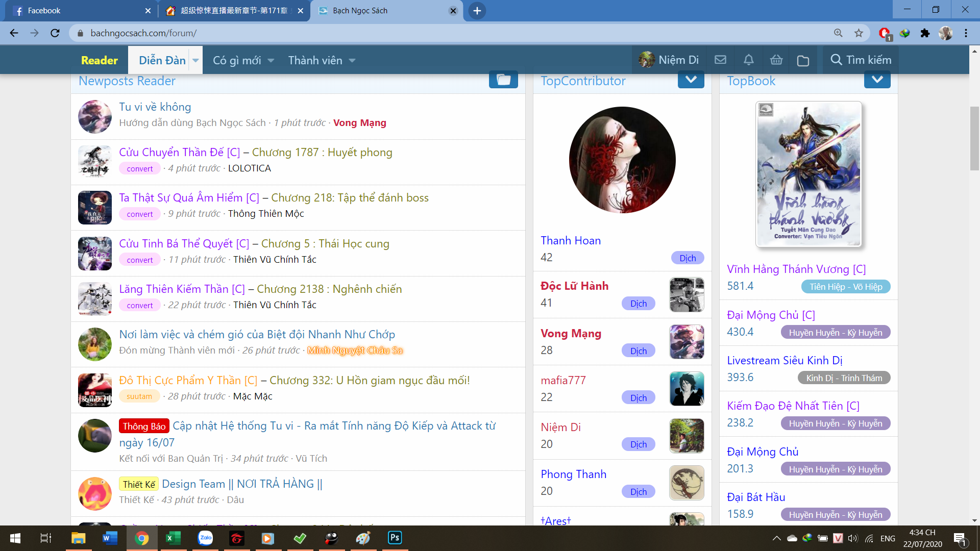The image size is (980, 551).
Task: Collapse the TopContributor panel chevron
Action: [691, 80]
